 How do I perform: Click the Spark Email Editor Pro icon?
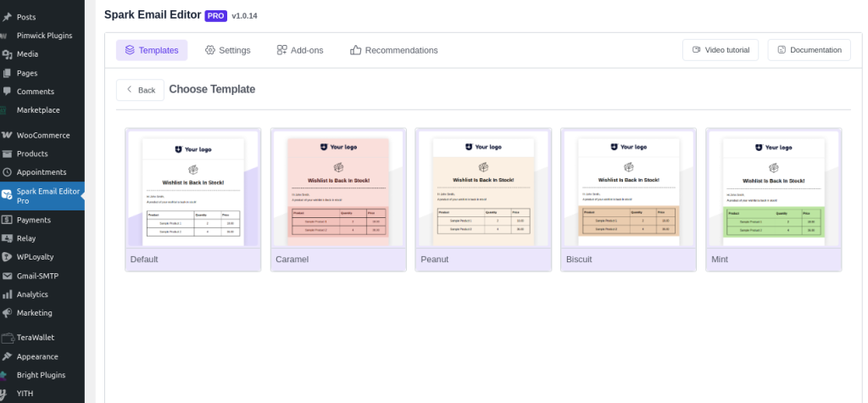coord(7,194)
